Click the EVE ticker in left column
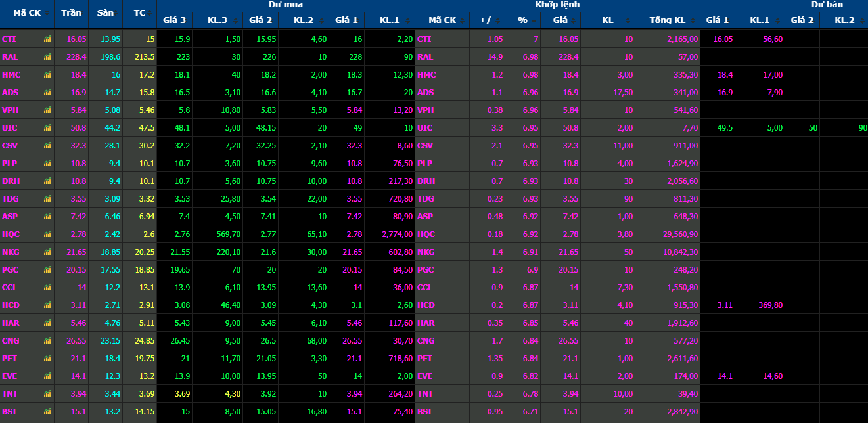 [x=10, y=376]
